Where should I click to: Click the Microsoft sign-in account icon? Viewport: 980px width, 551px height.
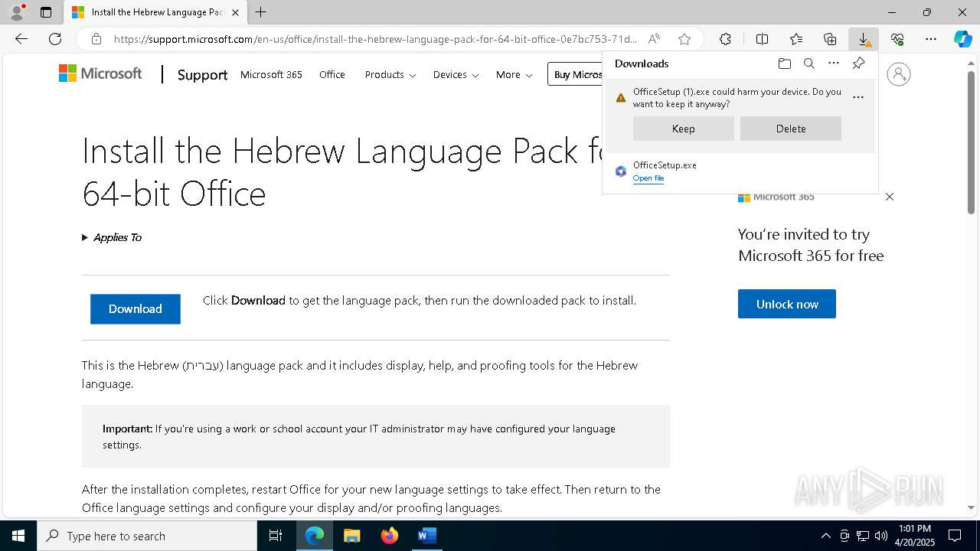[x=898, y=74]
